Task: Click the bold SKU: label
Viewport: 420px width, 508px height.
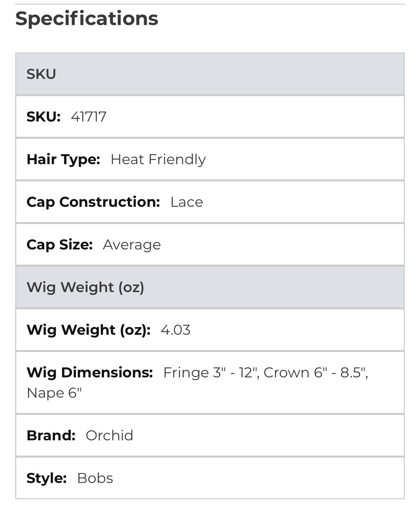Action: click(x=44, y=117)
